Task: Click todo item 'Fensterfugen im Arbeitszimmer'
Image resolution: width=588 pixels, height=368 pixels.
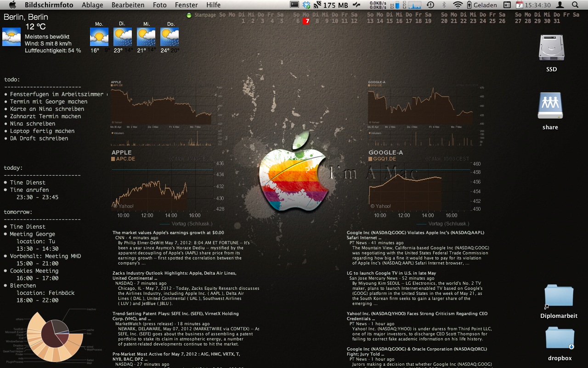Action: pos(57,94)
